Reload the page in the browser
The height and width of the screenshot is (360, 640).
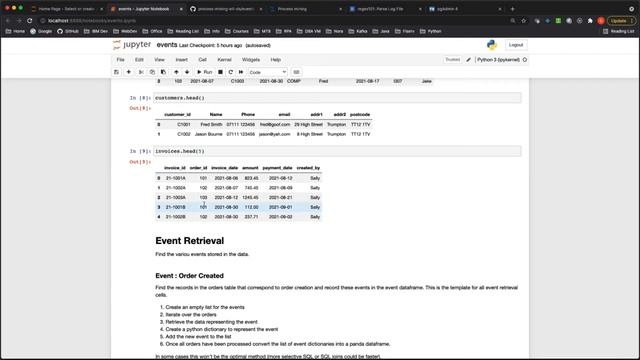click(x=29, y=20)
